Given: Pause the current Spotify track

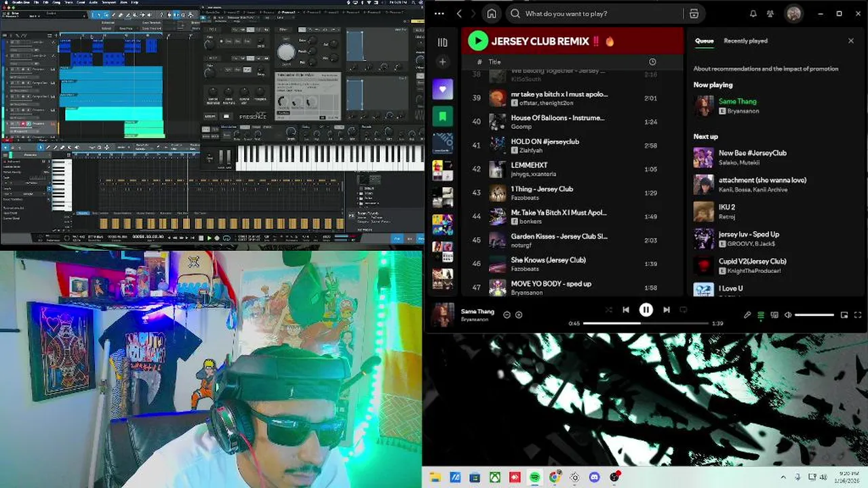Looking at the screenshot, I should pos(646,310).
